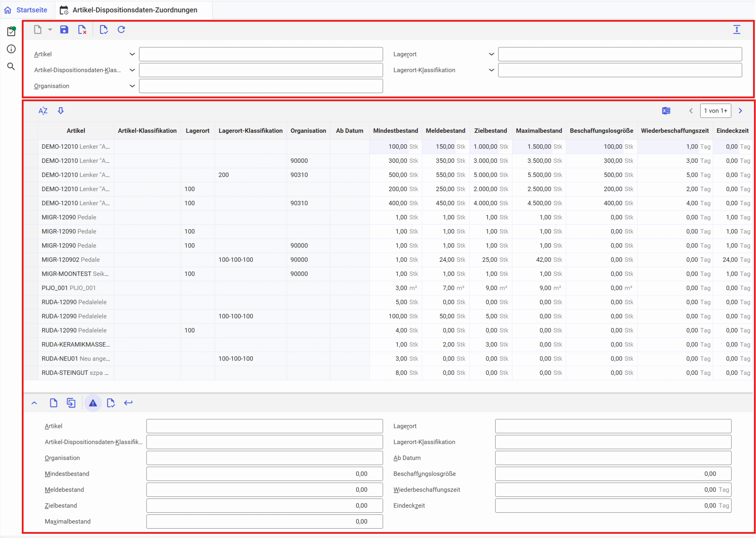The image size is (756, 538).
Task: Click the Mindestbestand column header
Action: pyautogui.click(x=395, y=130)
